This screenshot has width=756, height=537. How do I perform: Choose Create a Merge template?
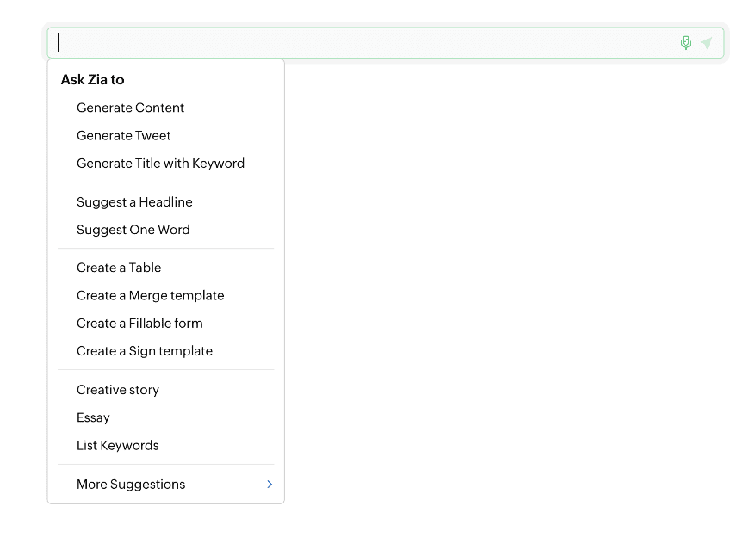point(150,295)
